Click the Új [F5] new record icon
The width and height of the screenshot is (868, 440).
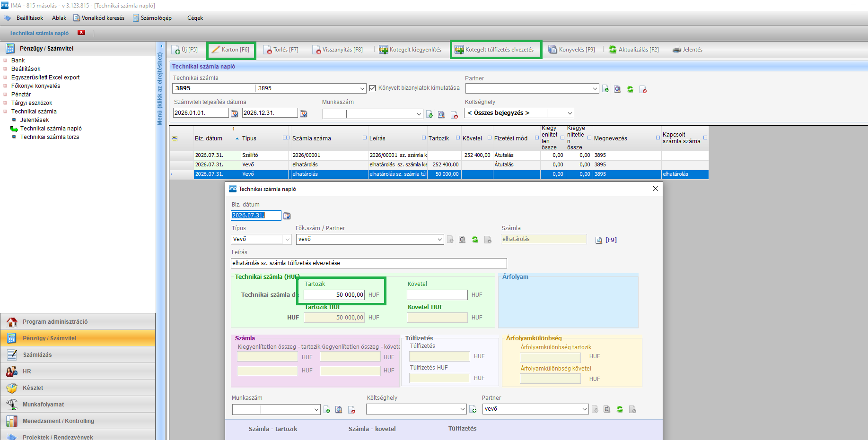(x=176, y=50)
